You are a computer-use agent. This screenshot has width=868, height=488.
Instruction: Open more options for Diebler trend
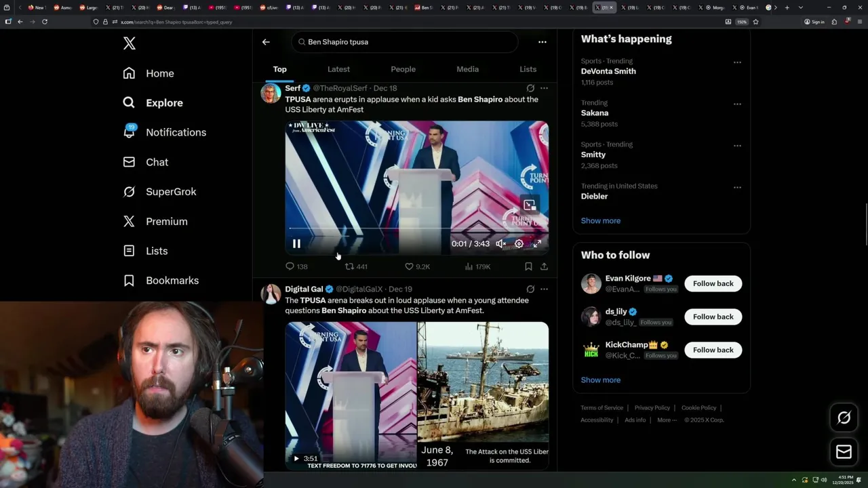click(x=737, y=187)
